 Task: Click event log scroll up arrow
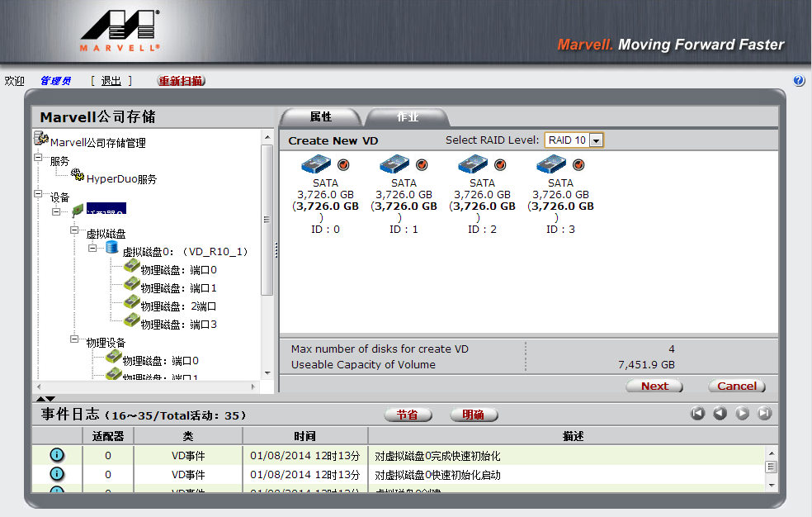[x=772, y=453]
